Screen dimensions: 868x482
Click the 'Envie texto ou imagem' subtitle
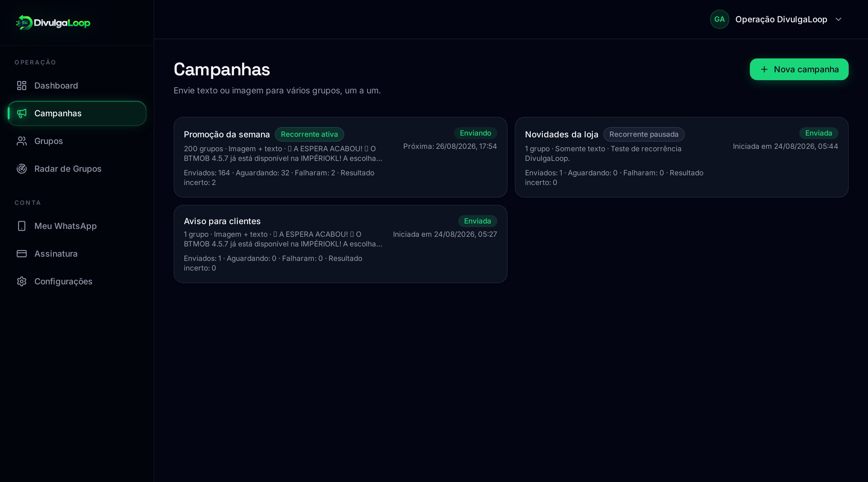277,91
